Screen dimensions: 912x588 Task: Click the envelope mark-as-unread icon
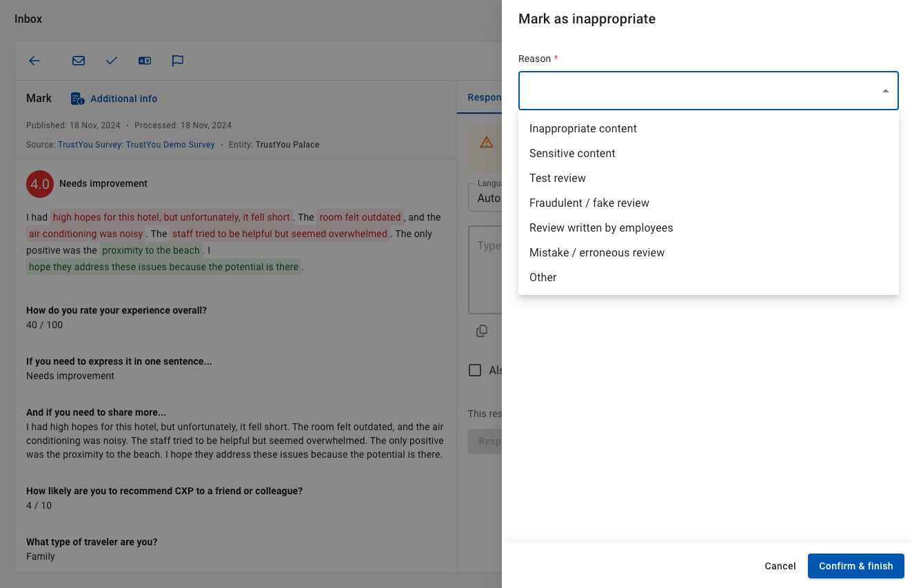(x=79, y=61)
